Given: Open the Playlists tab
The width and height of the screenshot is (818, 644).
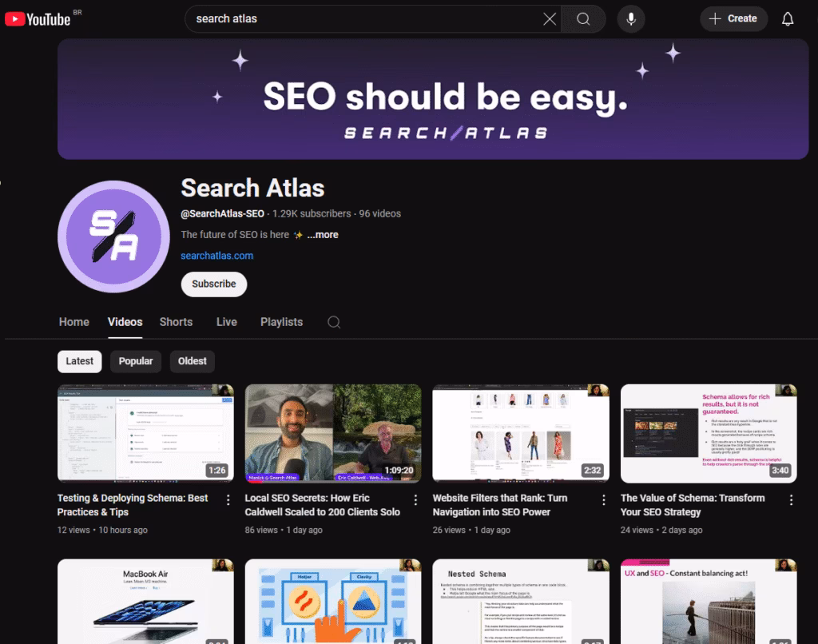Looking at the screenshot, I should pos(281,322).
